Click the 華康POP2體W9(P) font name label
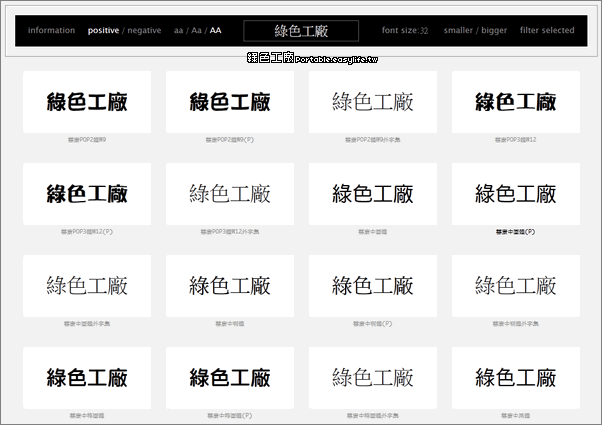 (230, 140)
